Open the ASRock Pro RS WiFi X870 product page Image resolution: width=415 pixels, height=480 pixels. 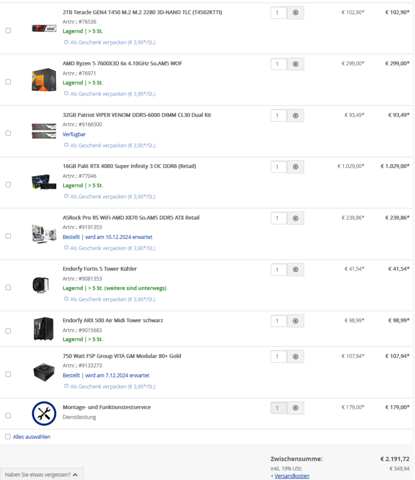tap(131, 217)
